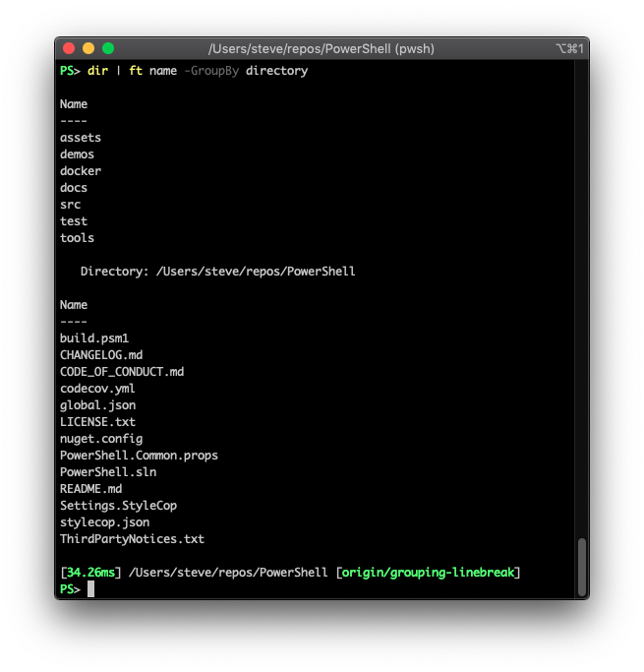Image resolution: width=644 pixels, height=672 pixels.
Task: Select the CHANGELOG.md file name
Action: click(x=101, y=355)
